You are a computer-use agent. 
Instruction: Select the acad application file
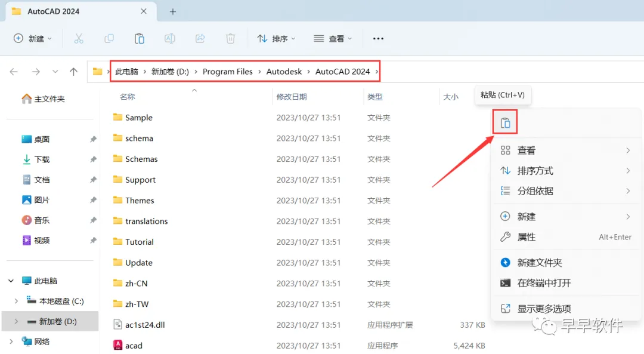click(128, 346)
